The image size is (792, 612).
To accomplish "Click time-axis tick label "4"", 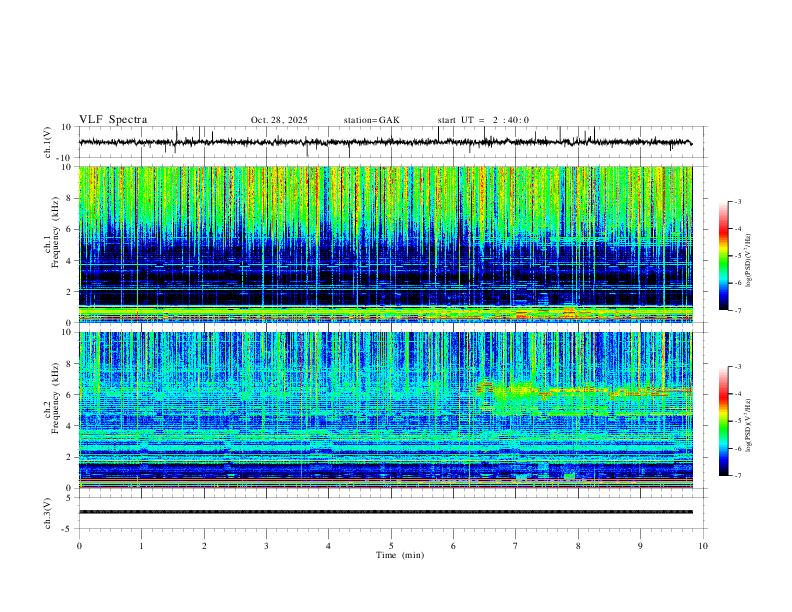I will [328, 546].
